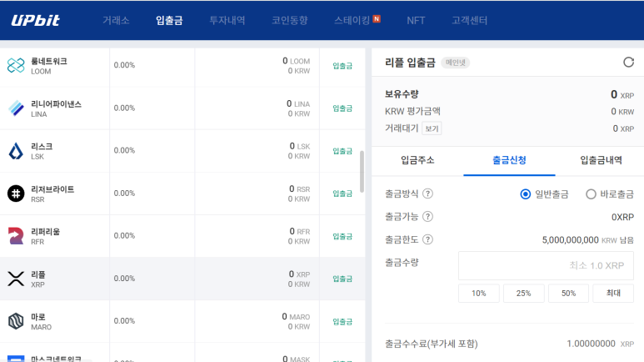The image size is (644, 362).
Task: Select the 리니어파이낸스 coin name
Action: coord(57,104)
